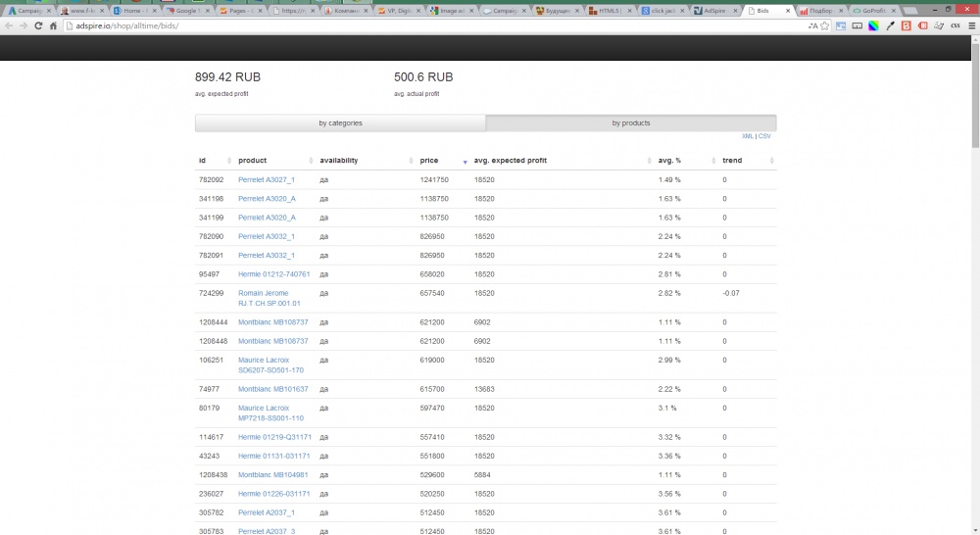Image resolution: width=980 pixels, height=535 pixels.
Task: Switch to the click jack browser tab
Action: [662, 11]
